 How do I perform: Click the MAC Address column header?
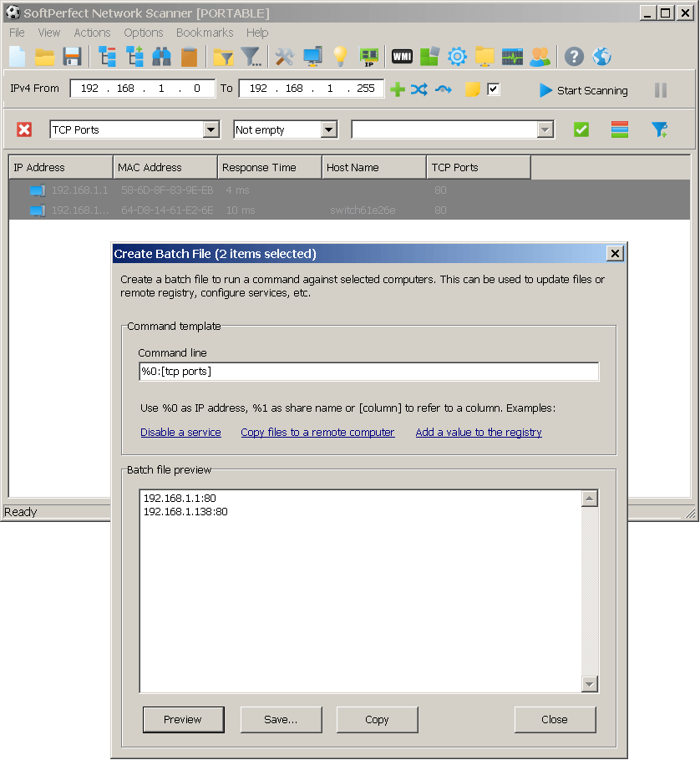pyautogui.click(x=165, y=168)
